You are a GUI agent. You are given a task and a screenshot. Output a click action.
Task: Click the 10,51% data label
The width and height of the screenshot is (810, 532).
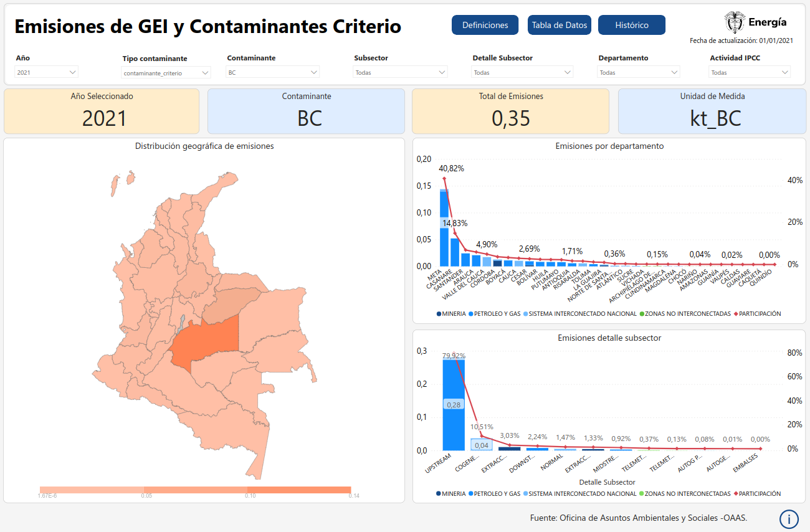pyautogui.click(x=482, y=427)
